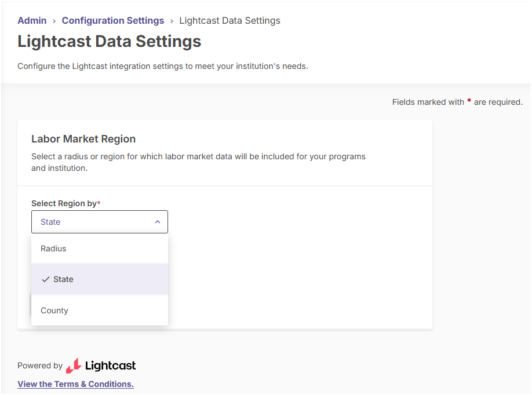
Task: Pick County from the region list
Action: coord(100,310)
